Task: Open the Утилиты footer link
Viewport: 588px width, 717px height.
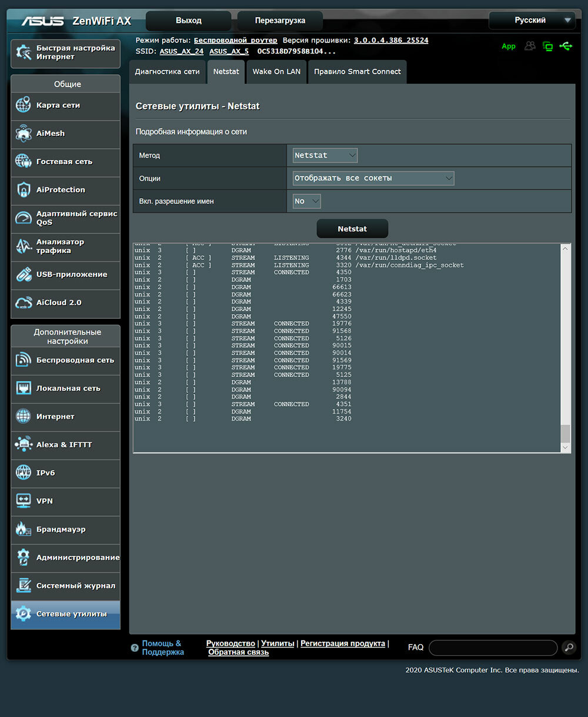Action: coord(278,643)
